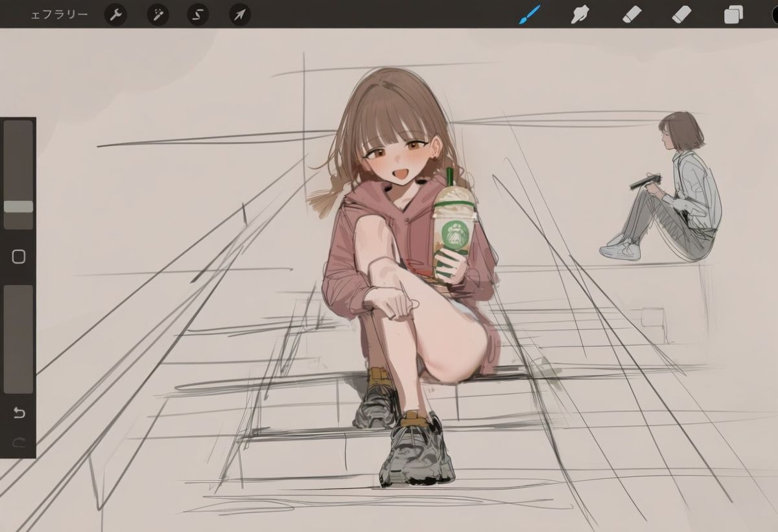Image resolution: width=778 pixels, height=532 pixels.
Task: Select the blue Brush tool
Action: click(x=530, y=14)
